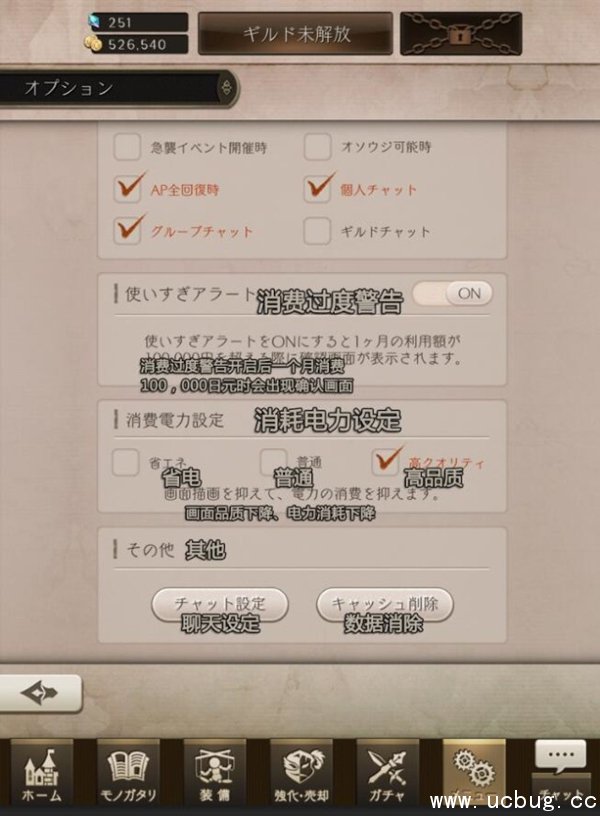The image size is (600, 816).
Task: Uncheck the 個人チャット notification checkbox
Action: click(x=317, y=189)
